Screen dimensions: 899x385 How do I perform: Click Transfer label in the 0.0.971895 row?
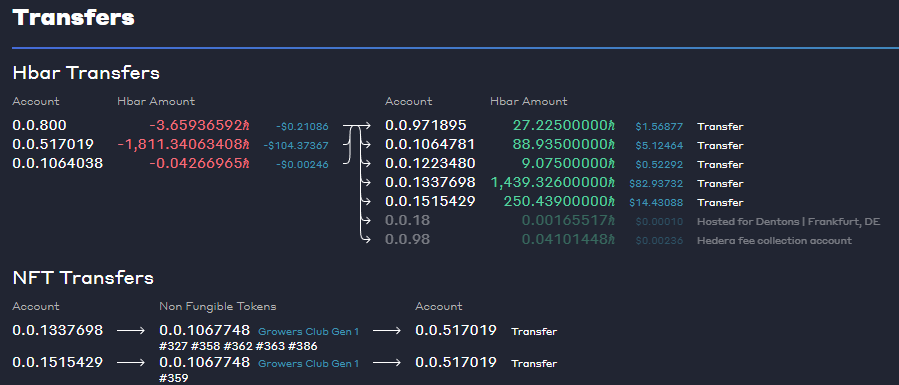pyautogui.click(x=720, y=127)
